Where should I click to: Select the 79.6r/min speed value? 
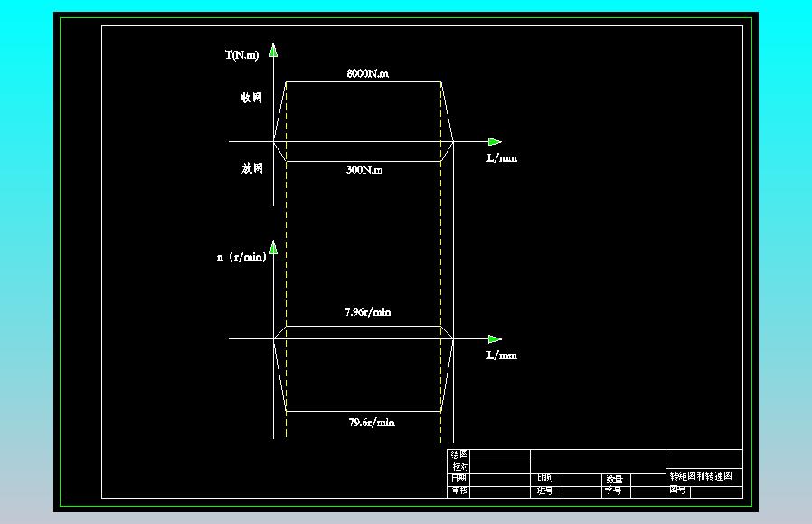[372, 423]
